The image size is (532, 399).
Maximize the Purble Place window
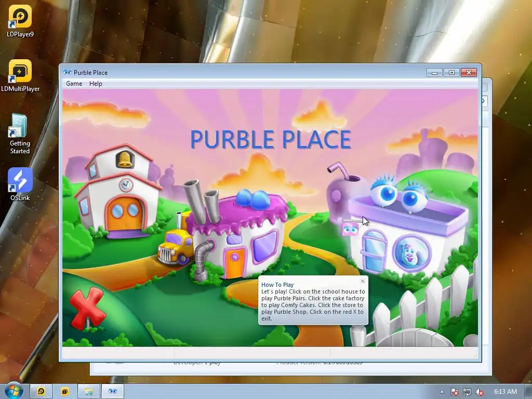[451, 72]
